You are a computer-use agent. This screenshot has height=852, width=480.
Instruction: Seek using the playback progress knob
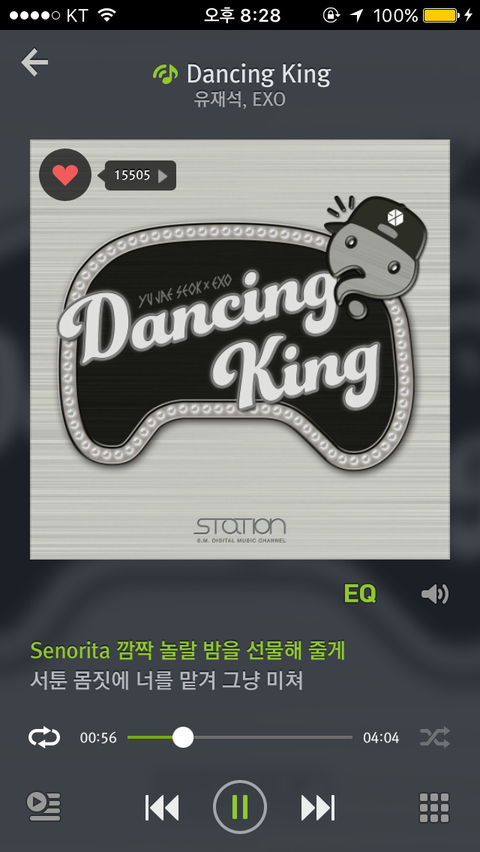[x=183, y=737]
